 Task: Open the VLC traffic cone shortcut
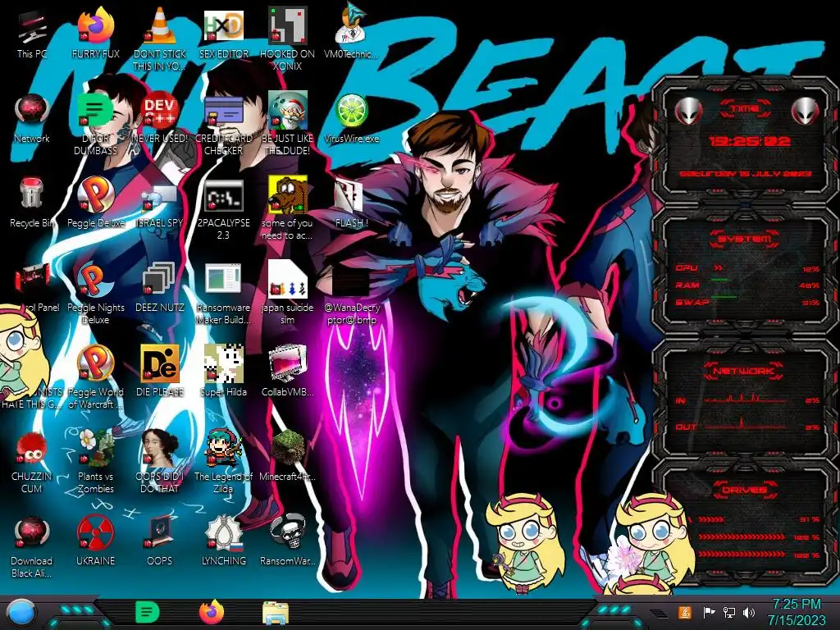tap(160, 39)
